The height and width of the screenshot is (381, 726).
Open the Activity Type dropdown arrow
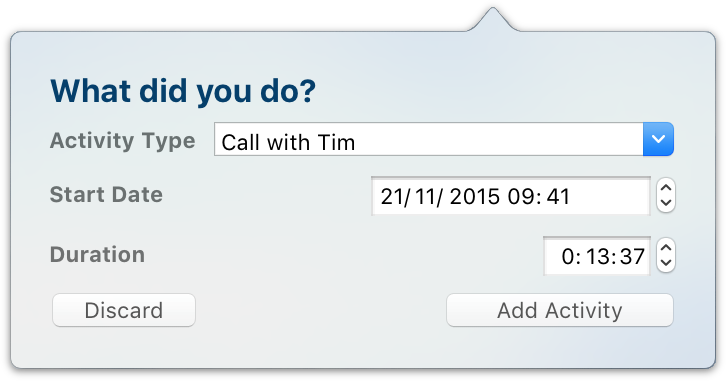point(658,139)
